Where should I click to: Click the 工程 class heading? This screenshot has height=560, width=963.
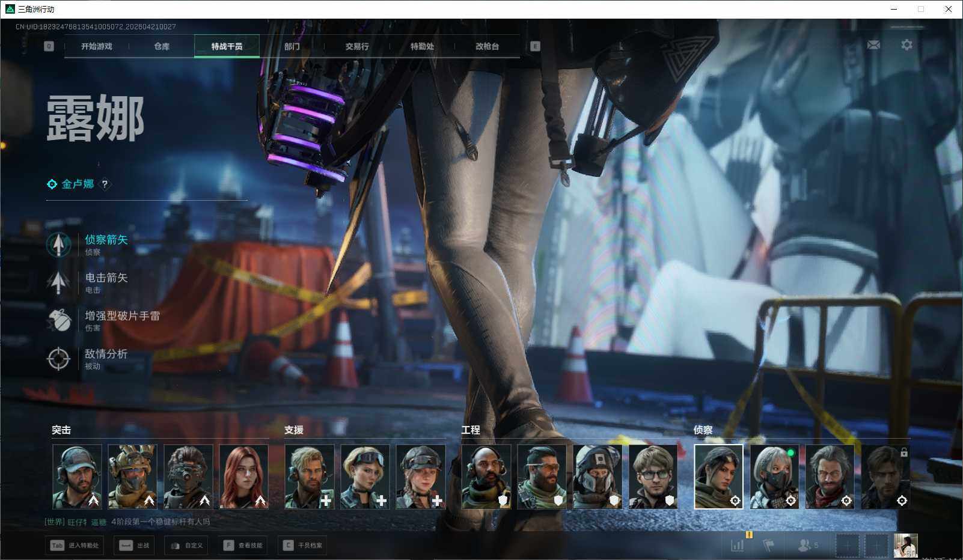(471, 430)
